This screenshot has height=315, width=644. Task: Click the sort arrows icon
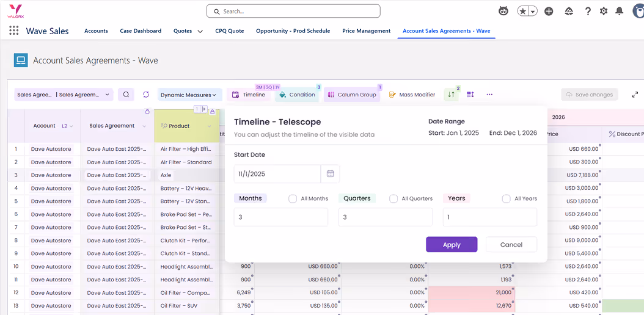tap(451, 95)
